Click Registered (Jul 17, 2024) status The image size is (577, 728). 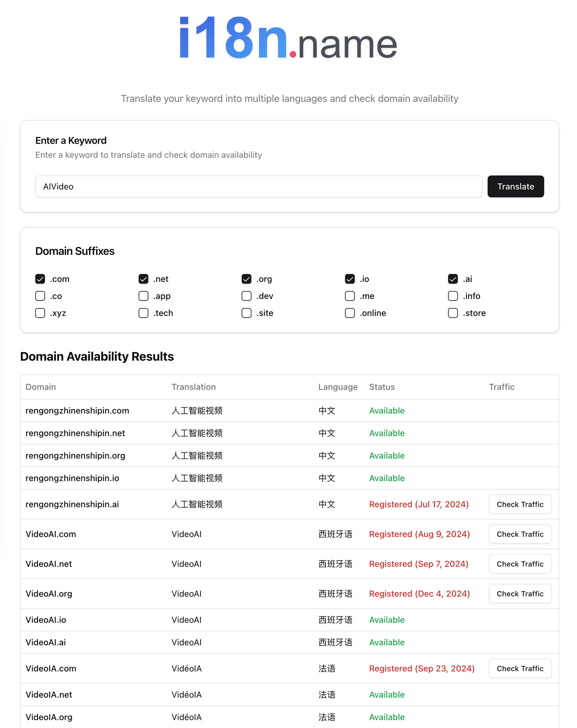tap(419, 504)
